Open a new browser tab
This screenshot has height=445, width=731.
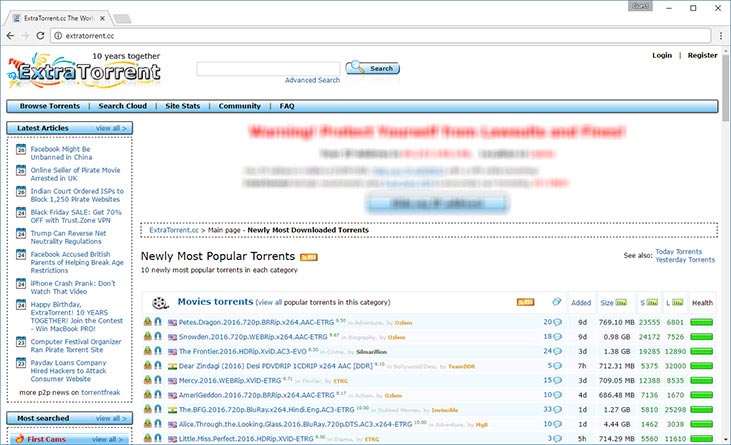pyautogui.click(x=122, y=19)
